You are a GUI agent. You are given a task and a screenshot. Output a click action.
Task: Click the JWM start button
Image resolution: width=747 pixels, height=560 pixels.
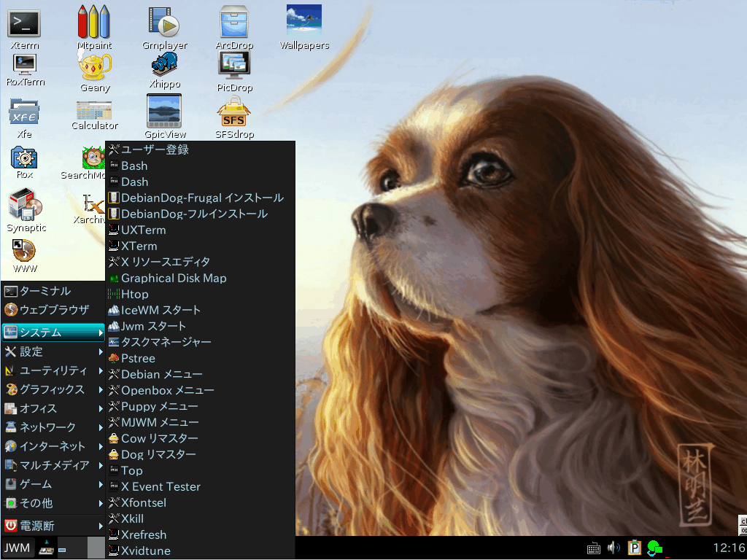pyautogui.click(x=18, y=548)
